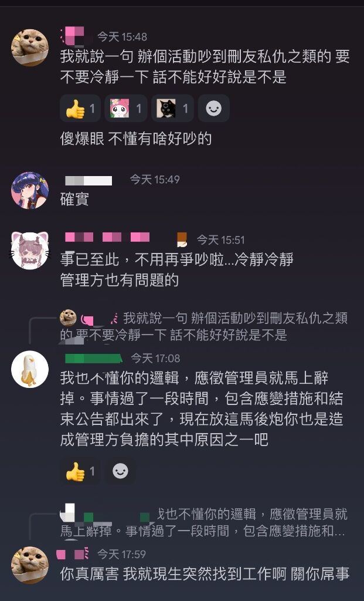This screenshot has width=364, height=601.
Task: Click pink username at 15:51 message
Action: [x=107, y=237]
